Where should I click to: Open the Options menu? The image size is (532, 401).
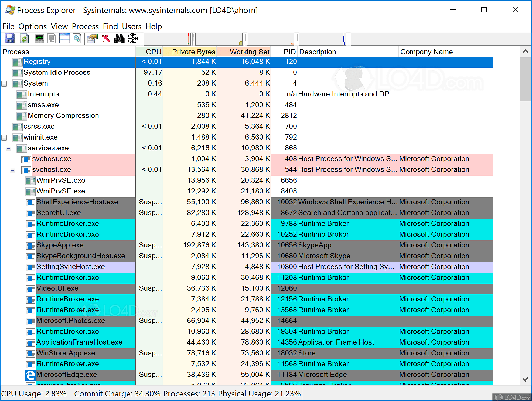pyautogui.click(x=32, y=26)
